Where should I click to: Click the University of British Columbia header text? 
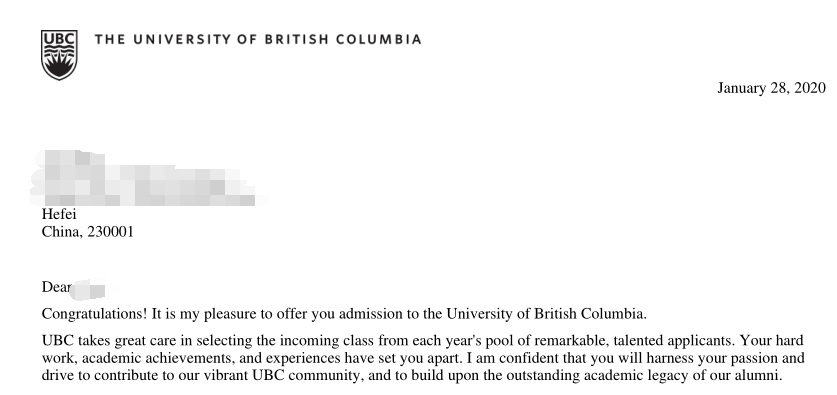tap(258, 40)
